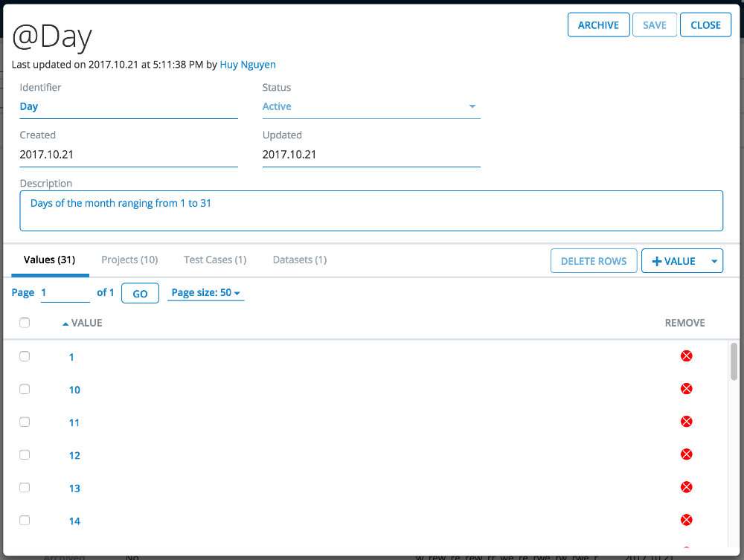Expand the Page size: 50 dropdown
The image size is (744, 560).
pos(205,293)
